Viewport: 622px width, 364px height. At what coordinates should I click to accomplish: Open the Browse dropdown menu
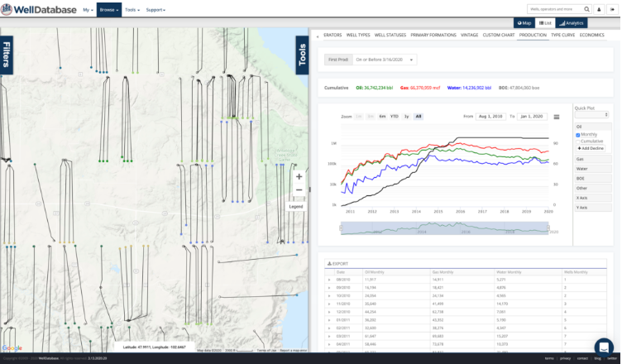click(109, 10)
